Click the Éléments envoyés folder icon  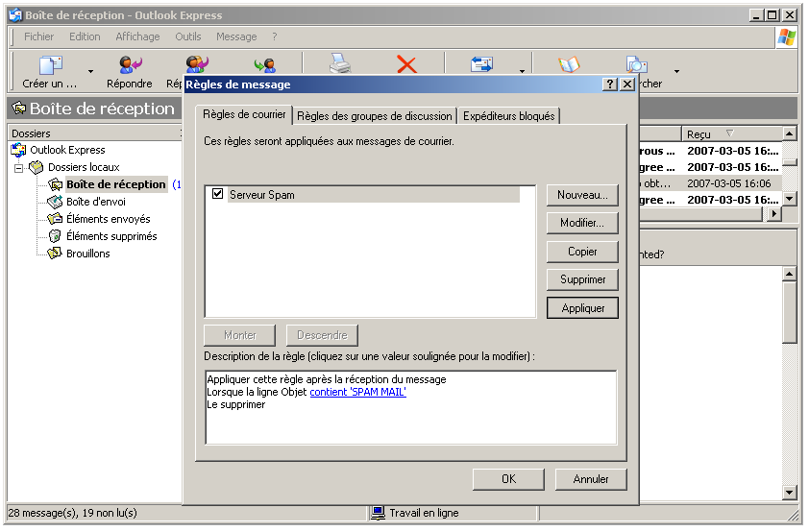(x=55, y=219)
